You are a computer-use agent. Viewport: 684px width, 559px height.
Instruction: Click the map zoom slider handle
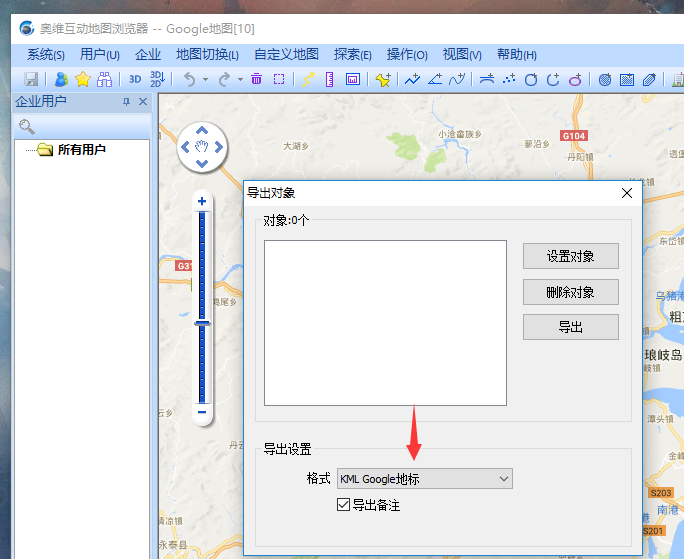[202, 323]
